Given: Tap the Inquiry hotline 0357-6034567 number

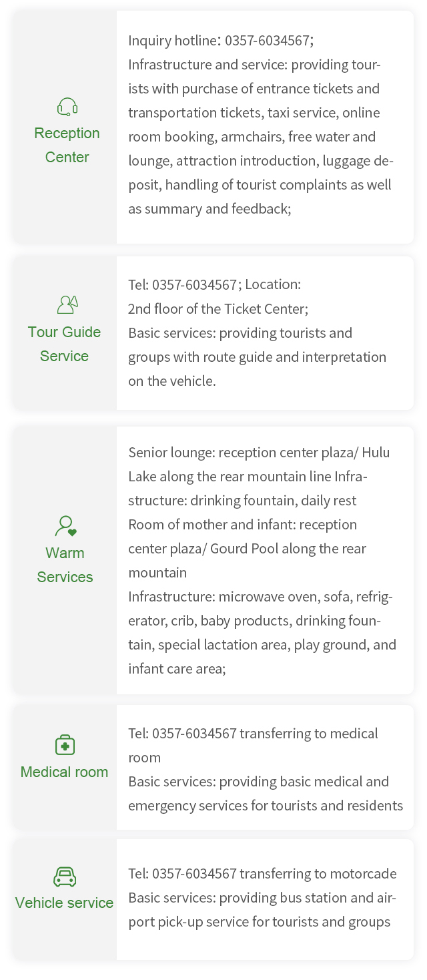Looking at the screenshot, I should point(267,41).
